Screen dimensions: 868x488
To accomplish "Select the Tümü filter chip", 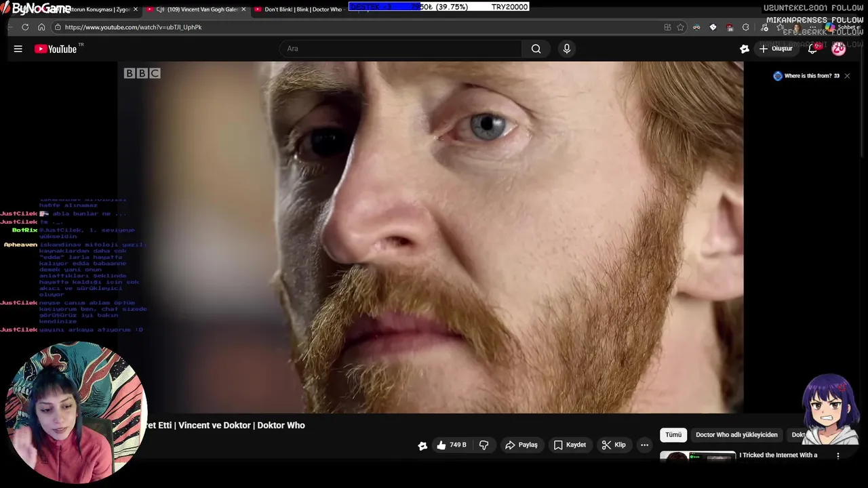I will point(673,434).
